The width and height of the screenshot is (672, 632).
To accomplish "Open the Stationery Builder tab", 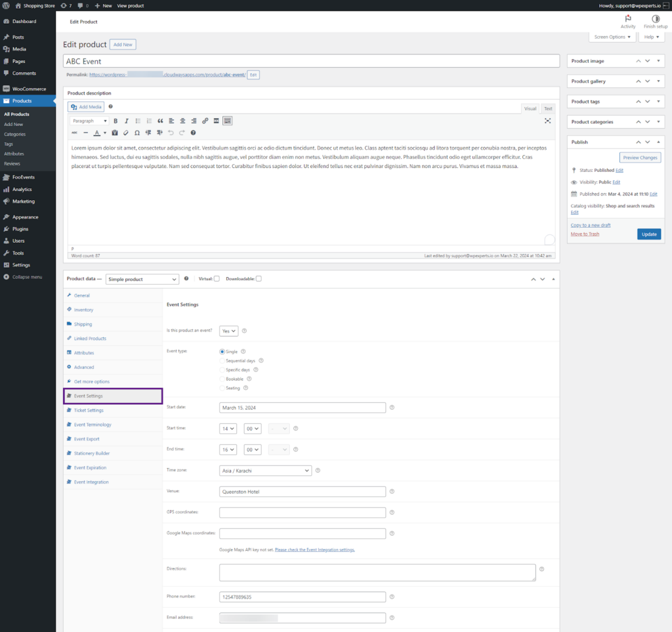I will [113, 453].
